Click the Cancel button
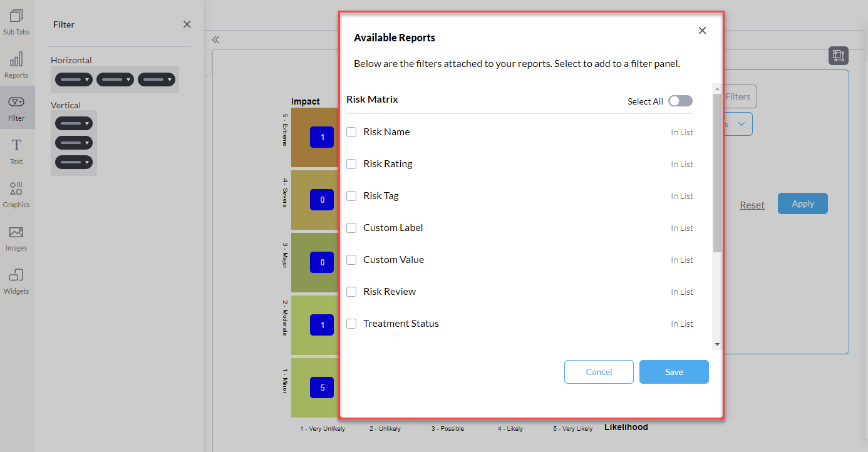 pyautogui.click(x=599, y=372)
